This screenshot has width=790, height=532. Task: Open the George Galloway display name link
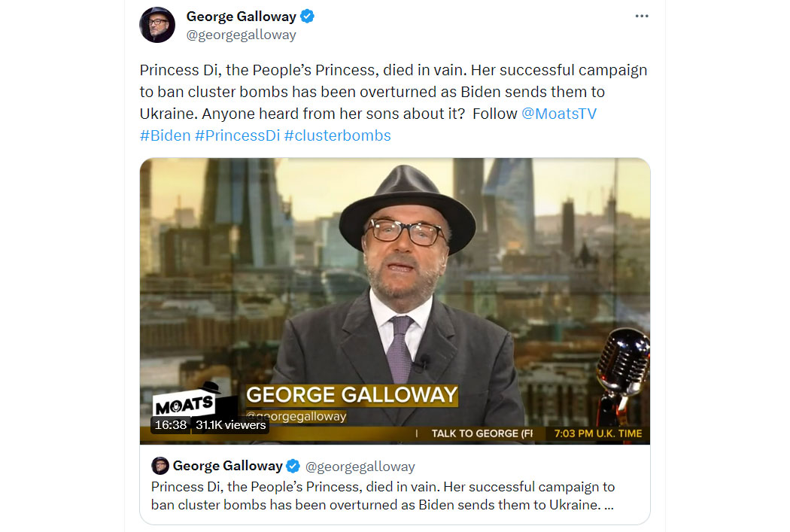(241, 17)
